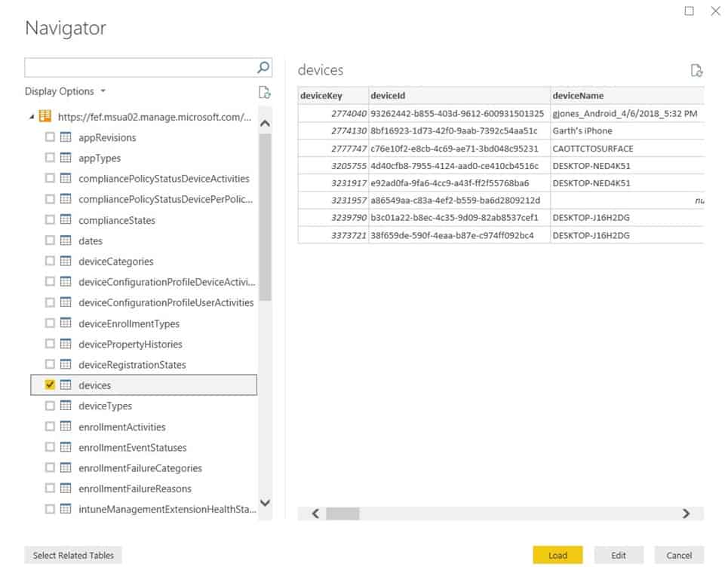Maximize the Navigator window

click(689, 11)
